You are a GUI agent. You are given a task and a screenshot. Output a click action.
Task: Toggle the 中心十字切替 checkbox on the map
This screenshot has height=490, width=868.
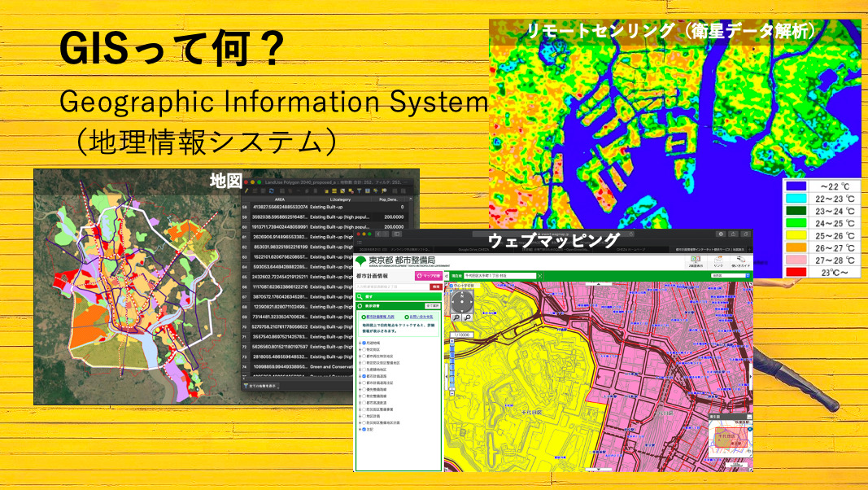pos(450,287)
